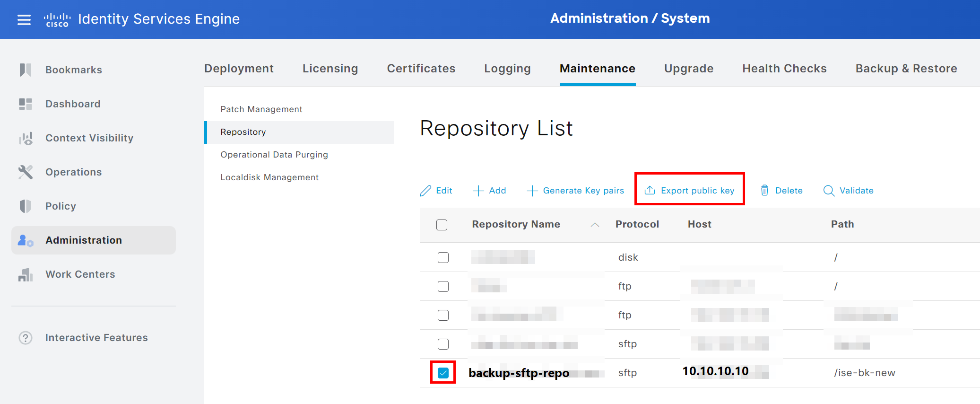Image resolution: width=980 pixels, height=404 pixels.
Task: Click the Validate magnifier icon
Action: click(829, 190)
